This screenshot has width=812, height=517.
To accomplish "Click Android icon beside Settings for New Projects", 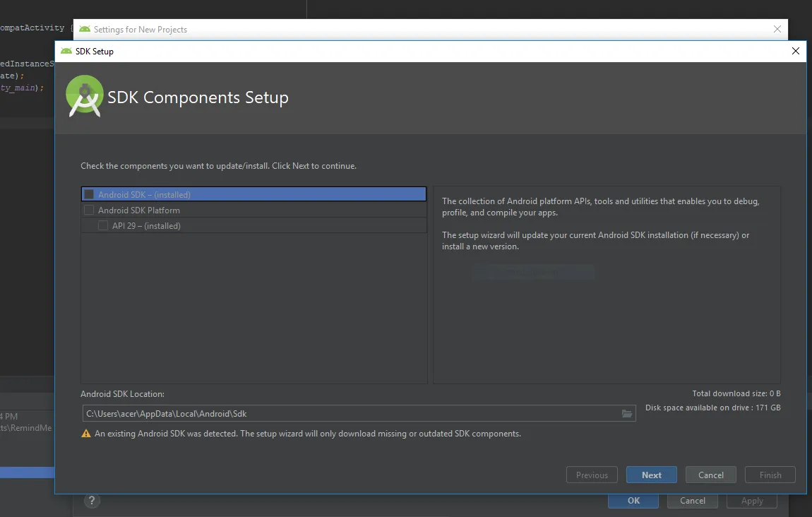I will coord(85,30).
